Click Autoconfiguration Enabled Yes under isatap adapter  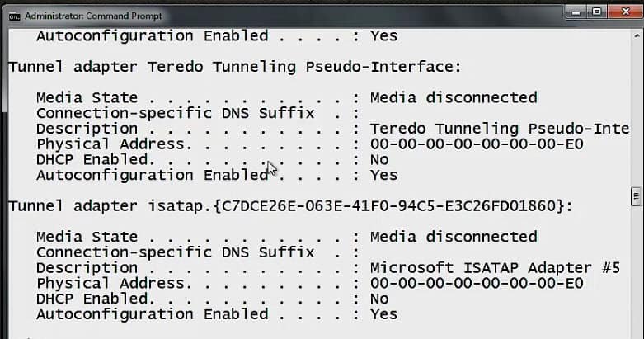point(383,314)
